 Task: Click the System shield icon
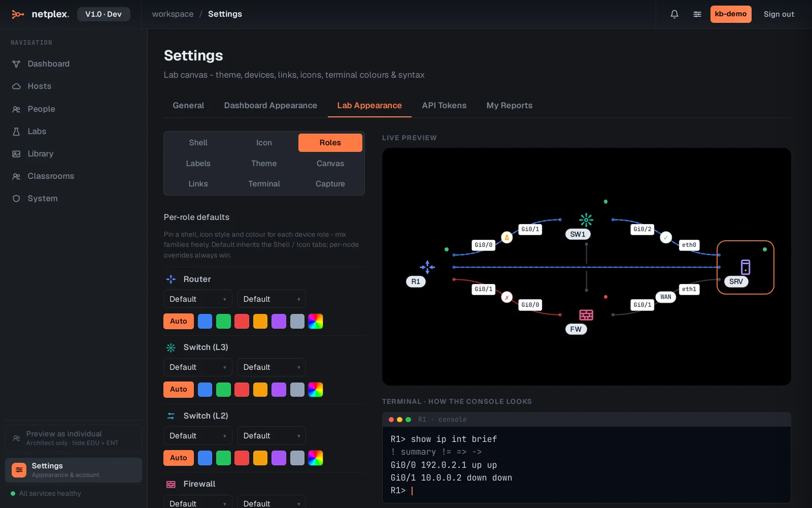click(16, 199)
